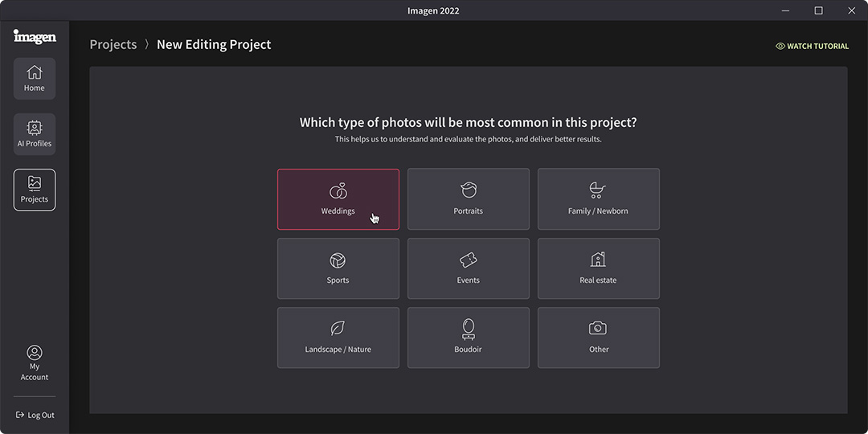This screenshot has height=434, width=868.
Task: Go to Projects sidebar section
Action: point(35,190)
